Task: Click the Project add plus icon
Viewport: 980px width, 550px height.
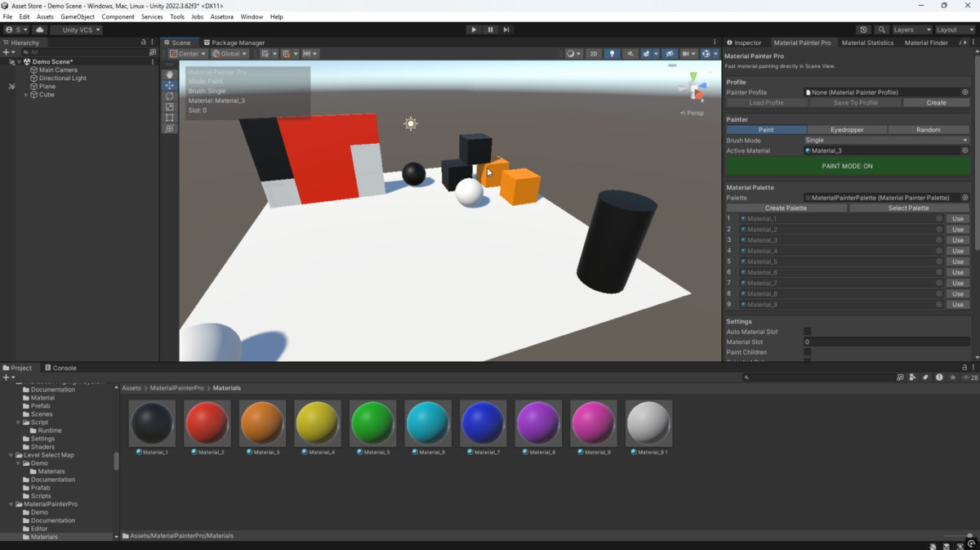Action: point(7,378)
